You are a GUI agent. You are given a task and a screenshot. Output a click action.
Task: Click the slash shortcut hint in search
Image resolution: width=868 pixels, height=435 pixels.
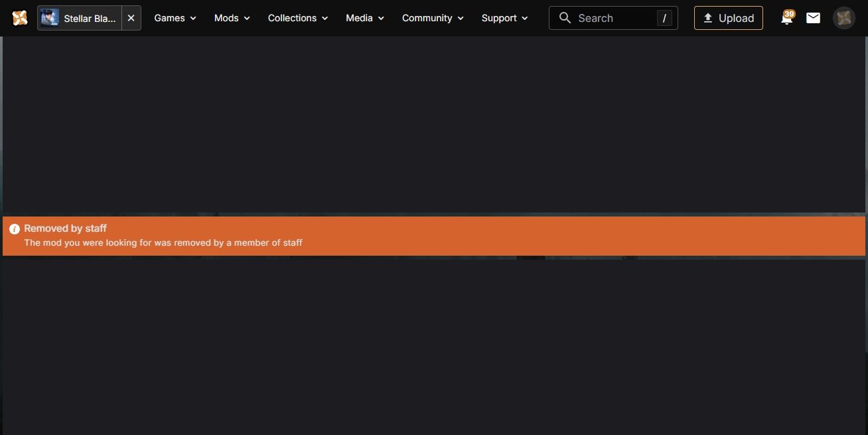tap(664, 18)
